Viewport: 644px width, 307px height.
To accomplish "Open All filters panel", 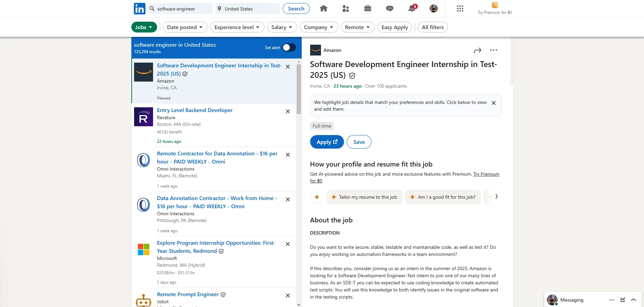I will click(x=433, y=27).
